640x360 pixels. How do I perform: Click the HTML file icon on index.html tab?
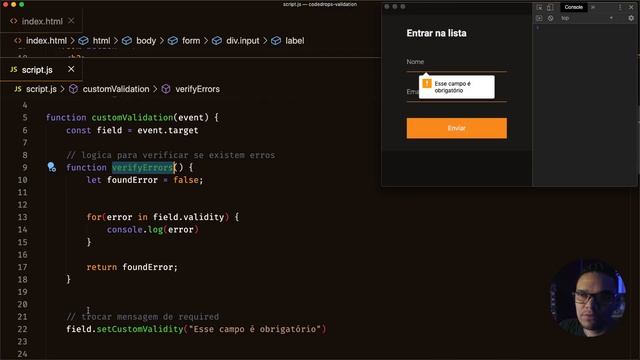pyautogui.click(x=14, y=21)
